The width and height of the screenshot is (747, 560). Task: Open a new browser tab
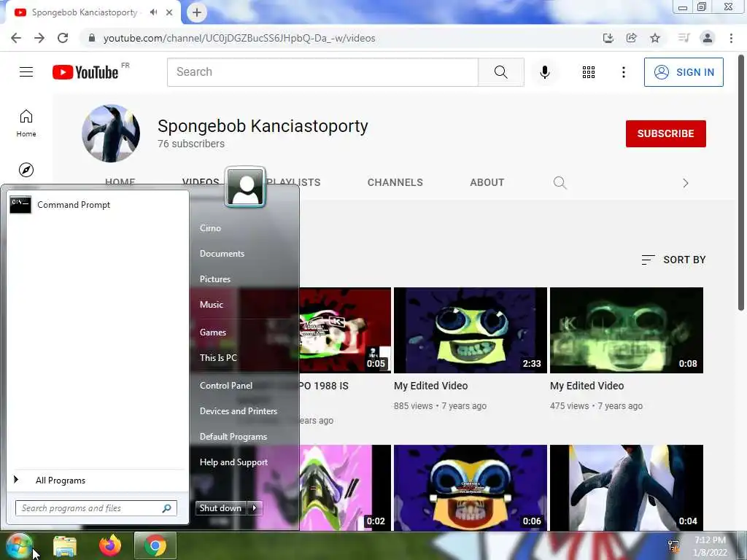click(x=197, y=12)
